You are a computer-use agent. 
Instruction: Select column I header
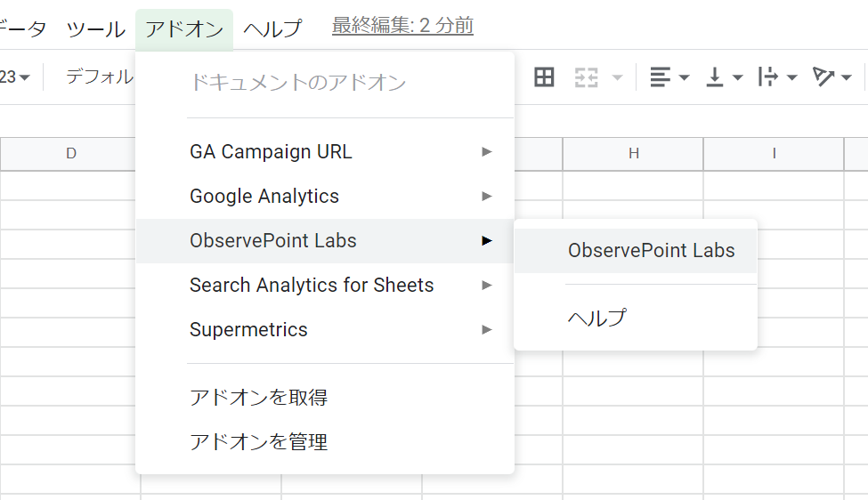774,154
